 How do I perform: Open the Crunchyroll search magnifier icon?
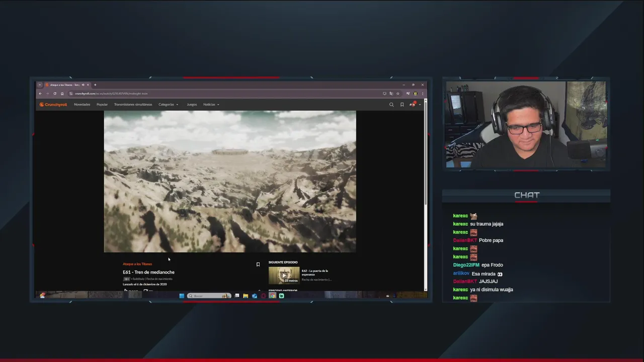coord(391,105)
